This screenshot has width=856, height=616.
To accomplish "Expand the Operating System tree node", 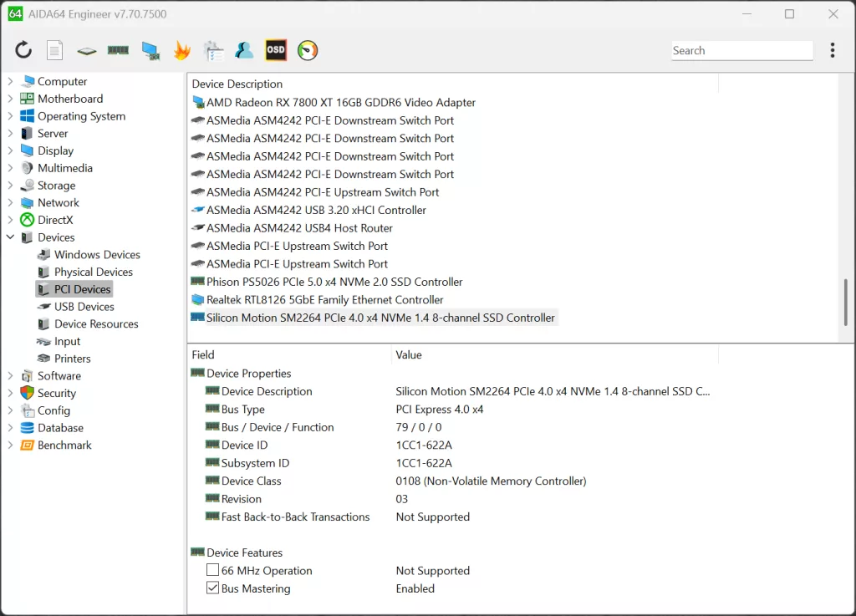I will (10, 116).
